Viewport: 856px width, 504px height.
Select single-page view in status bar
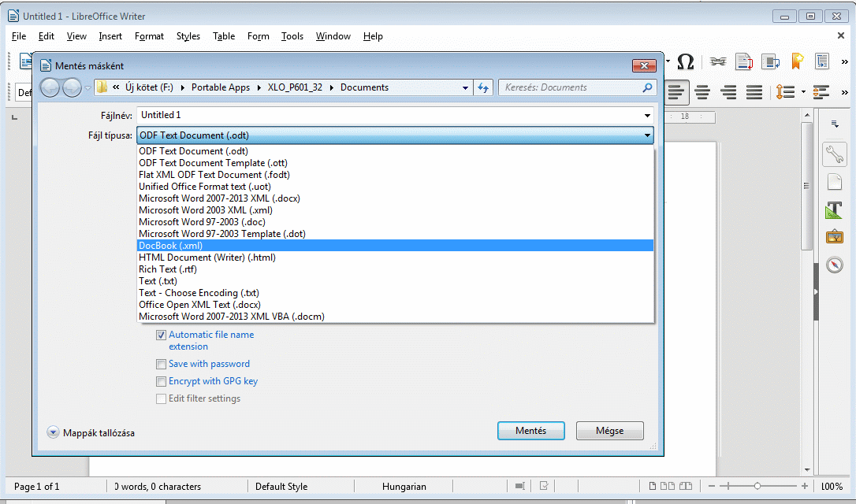tap(653, 486)
